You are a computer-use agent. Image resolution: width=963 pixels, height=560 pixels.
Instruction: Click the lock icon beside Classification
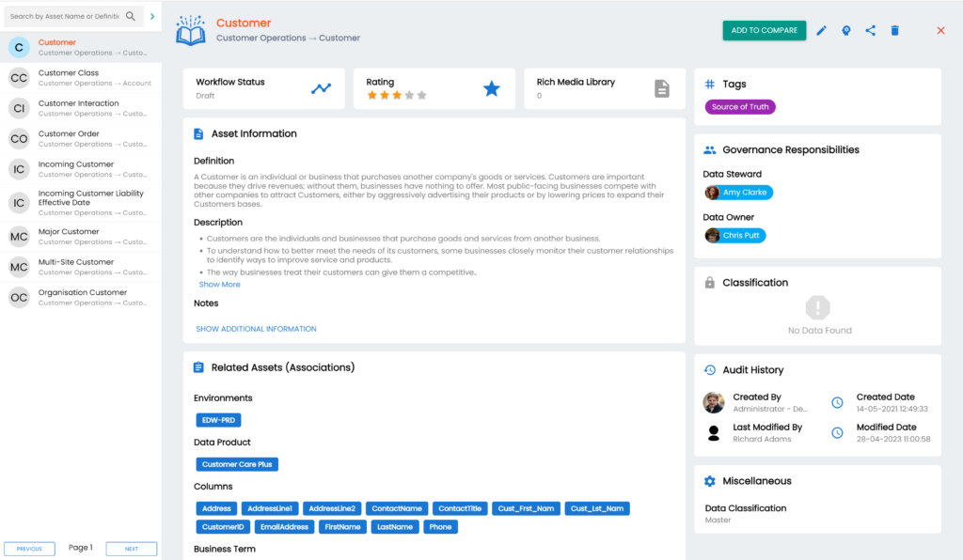click(711, 282)
